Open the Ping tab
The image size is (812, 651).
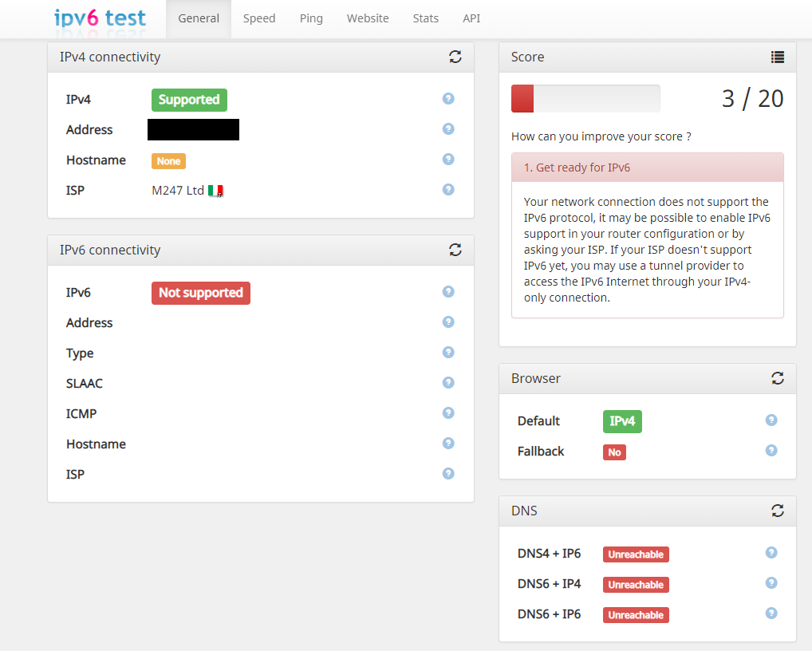point(311,18)
